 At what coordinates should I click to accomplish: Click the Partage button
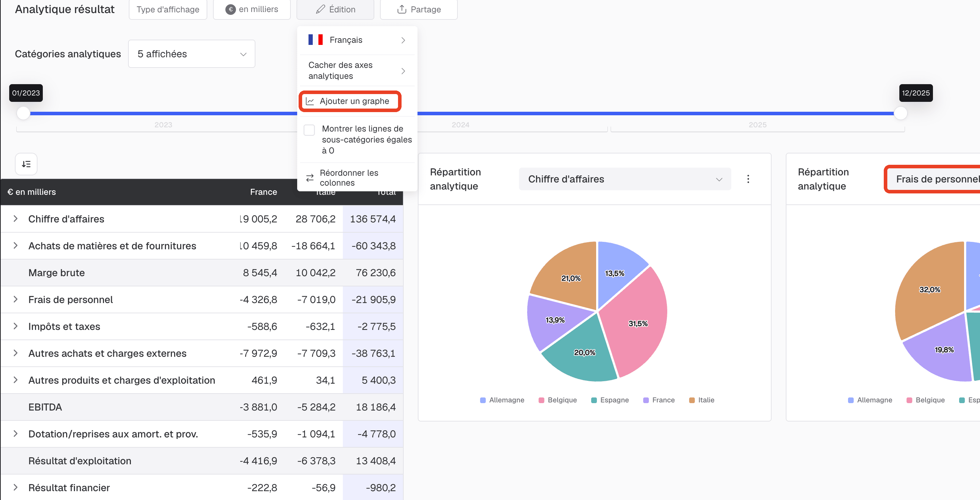419,10
